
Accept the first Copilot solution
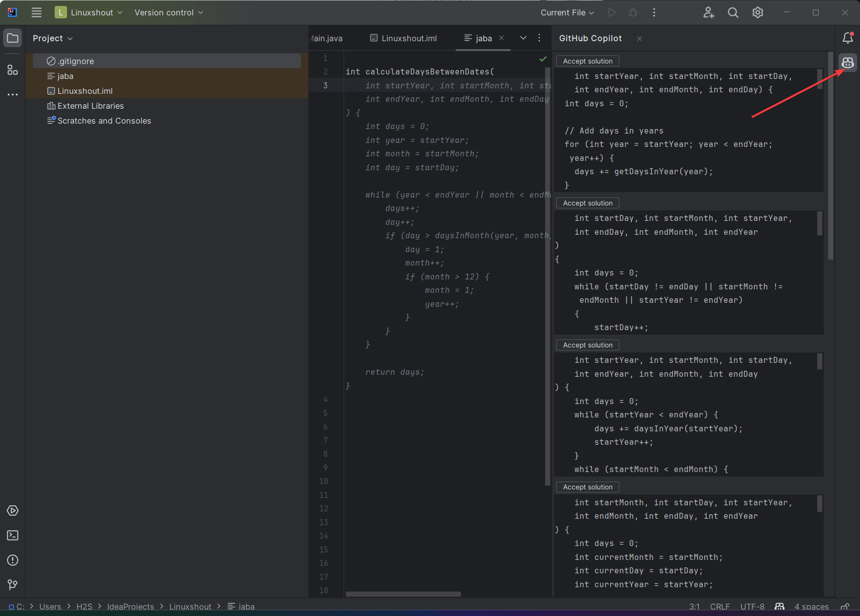point(587,61)
